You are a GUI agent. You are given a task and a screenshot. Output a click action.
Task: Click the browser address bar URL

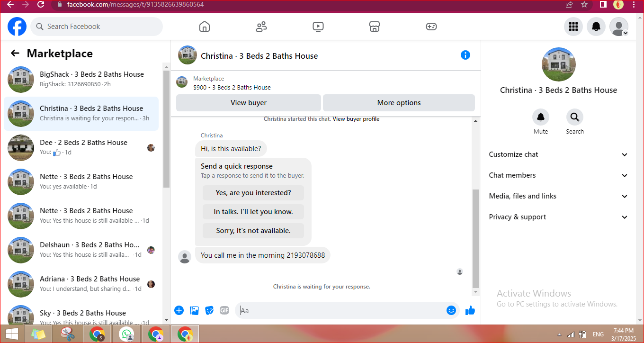(x=135, y=4)
